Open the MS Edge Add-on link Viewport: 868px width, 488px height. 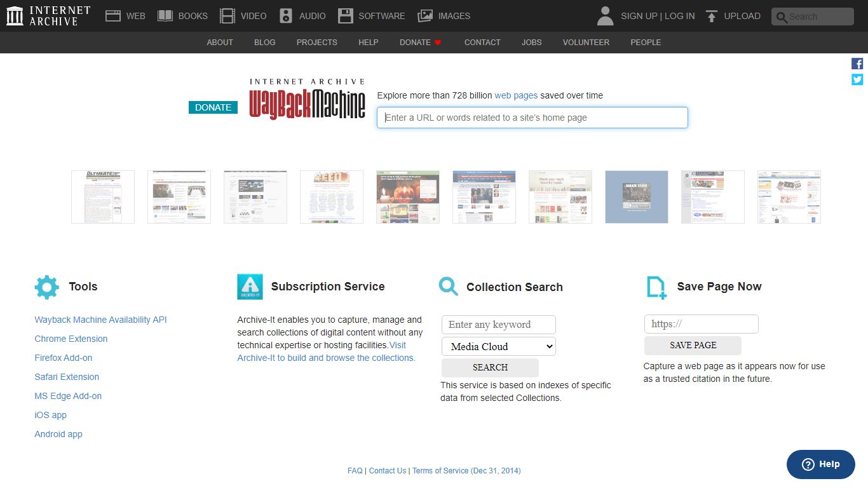click(x=68, y=396)
